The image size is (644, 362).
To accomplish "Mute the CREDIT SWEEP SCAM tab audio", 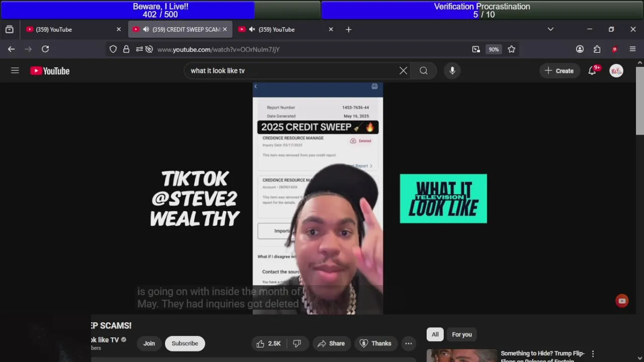I will click(x=146, y=29).
